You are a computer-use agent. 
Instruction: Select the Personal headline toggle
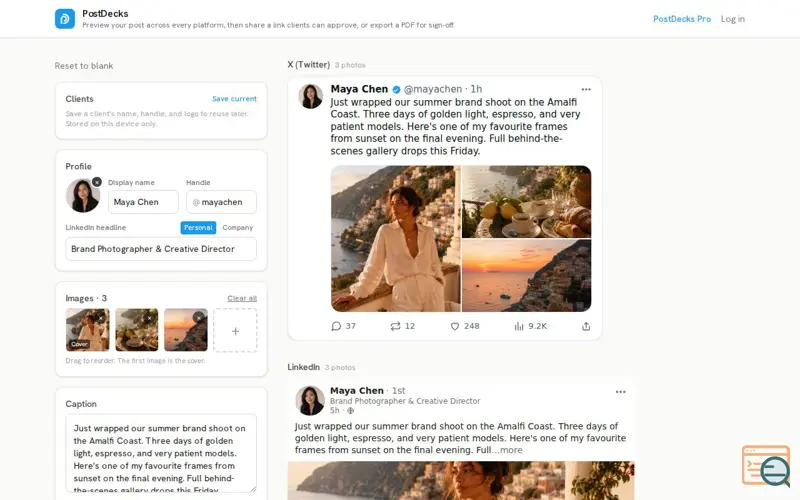tap(198, 228)
